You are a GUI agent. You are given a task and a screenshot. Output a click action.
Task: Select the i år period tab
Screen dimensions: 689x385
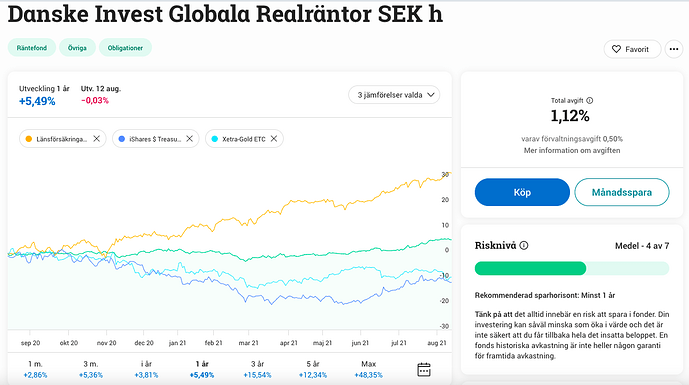click(146, 369)
